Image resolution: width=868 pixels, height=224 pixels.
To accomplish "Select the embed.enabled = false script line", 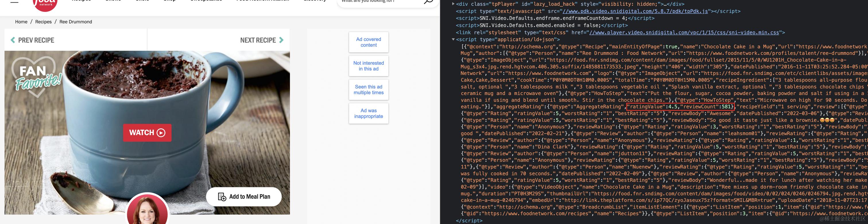I will point(542,25).
